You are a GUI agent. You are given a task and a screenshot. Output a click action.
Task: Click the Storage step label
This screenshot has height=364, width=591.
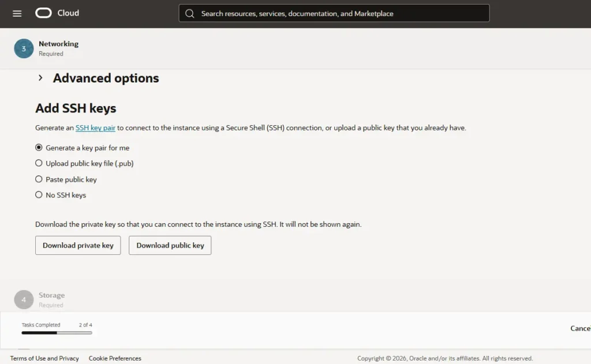tap(51, 295)
